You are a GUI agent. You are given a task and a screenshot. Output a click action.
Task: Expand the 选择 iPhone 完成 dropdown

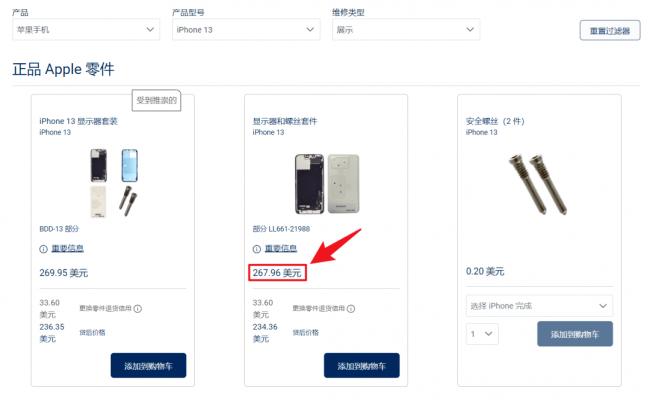pyautogui.click(x=539, y=306)
